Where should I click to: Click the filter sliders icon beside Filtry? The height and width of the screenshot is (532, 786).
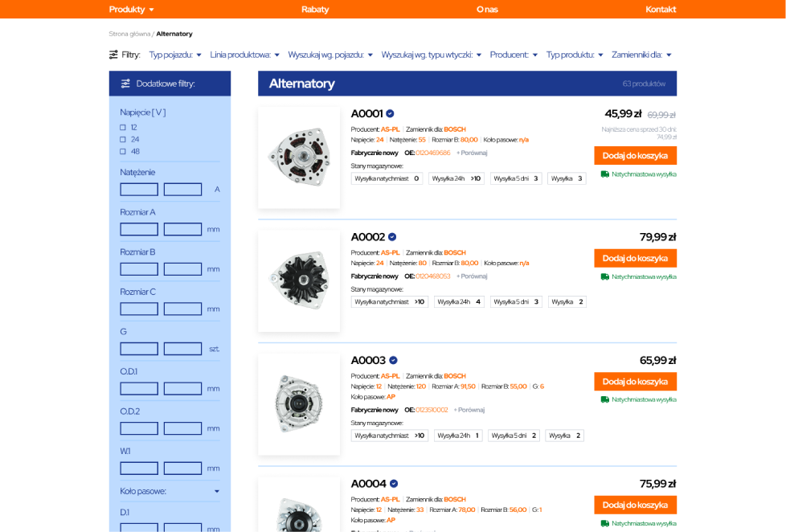[113, 55]
